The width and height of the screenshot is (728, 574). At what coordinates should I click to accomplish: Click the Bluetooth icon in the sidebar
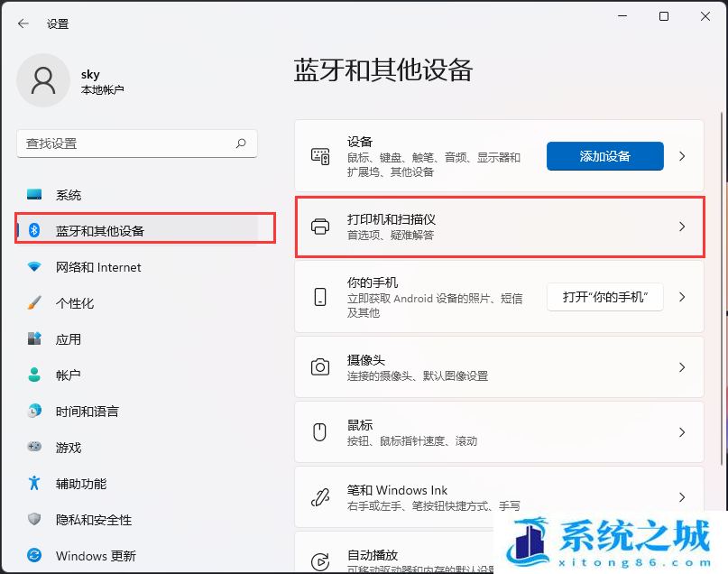click(x=34, y=230)
